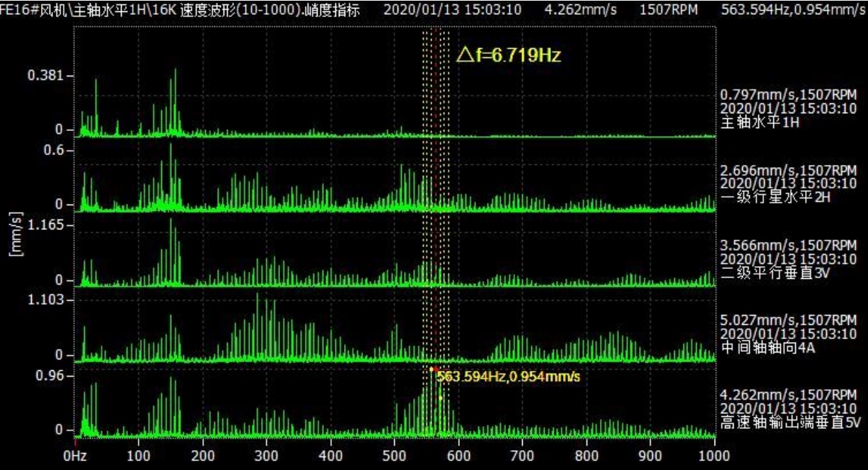This screenshot has height=470, width=868.
Task: Click the 300 tick on the frequency axis
Action: point(267,455)
